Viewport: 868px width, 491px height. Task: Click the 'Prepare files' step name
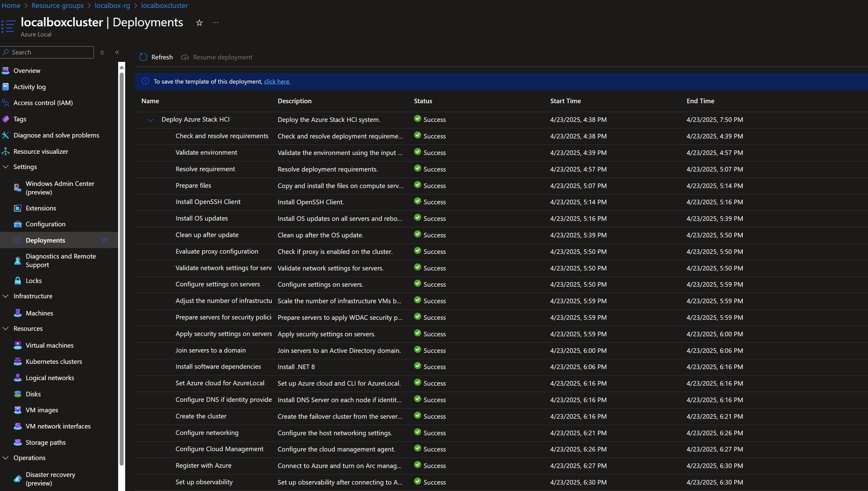click(193, 186)
